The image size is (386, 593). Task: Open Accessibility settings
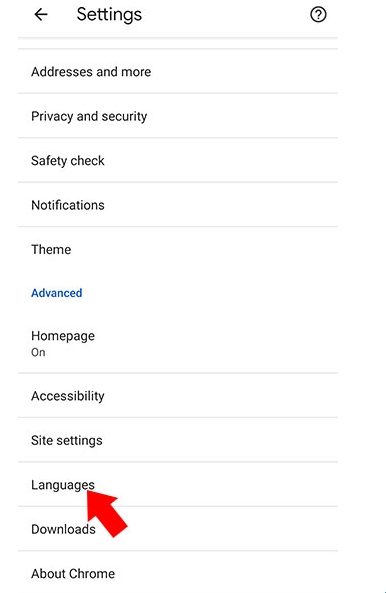[178, 396]
